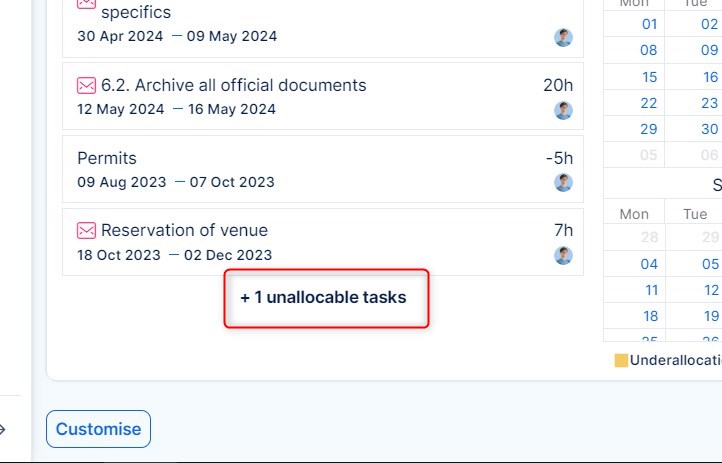The image size is (722, 463).
Task: Click envelope icon beside Archive all official documents
Action: tap(86, 85)
